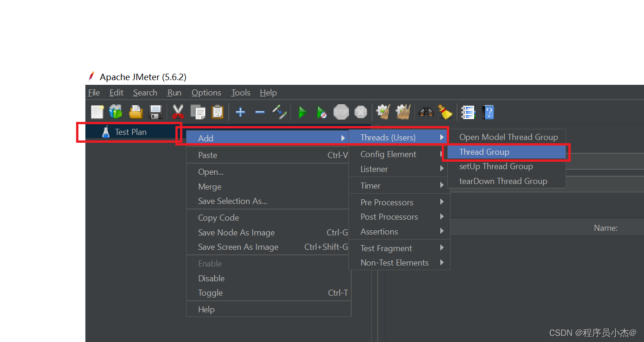The height and width of the screenshot is (342, 644).
Task: Expand the Assertions submenu
Action: click(399, 232)
